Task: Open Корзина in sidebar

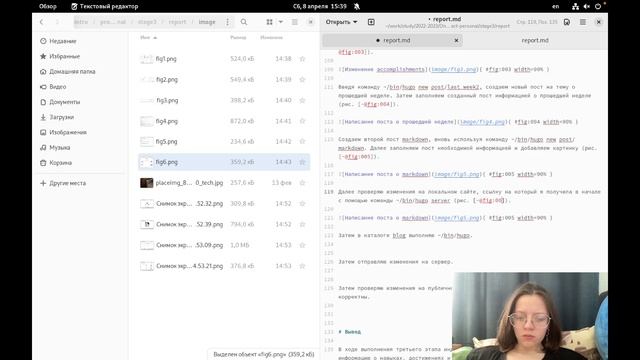Action: point(56,163)
